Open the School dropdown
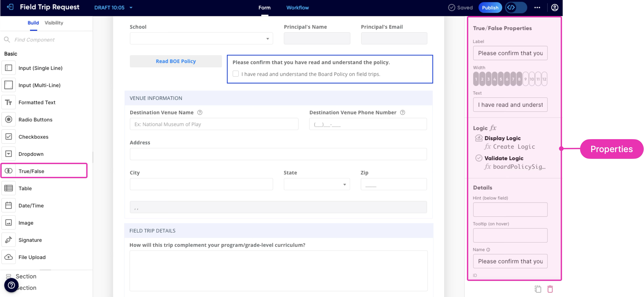The image size is (644, 297). click(x=201, y=39)
